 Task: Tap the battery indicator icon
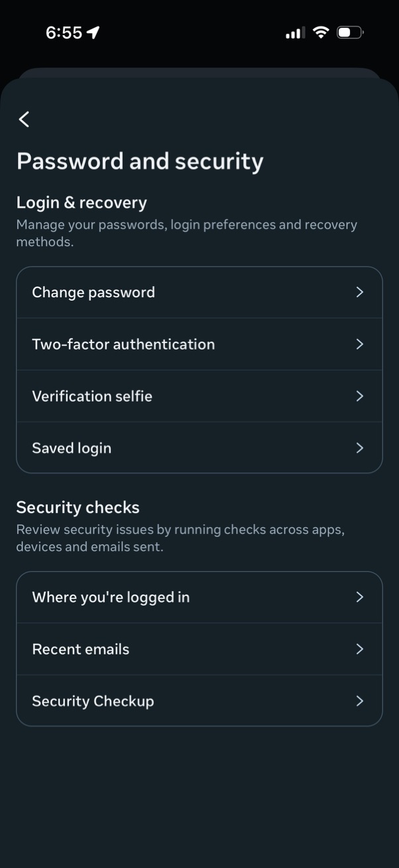(349, 32)
